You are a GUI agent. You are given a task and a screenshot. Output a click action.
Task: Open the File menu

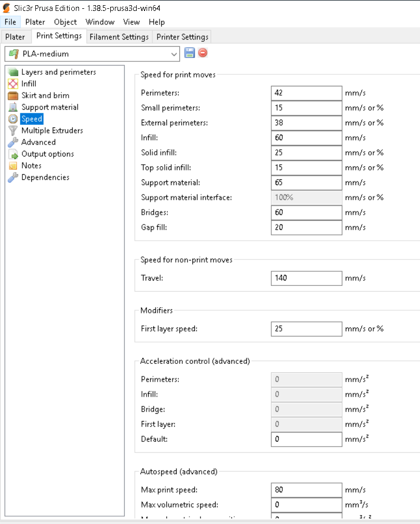click(10, 22)
